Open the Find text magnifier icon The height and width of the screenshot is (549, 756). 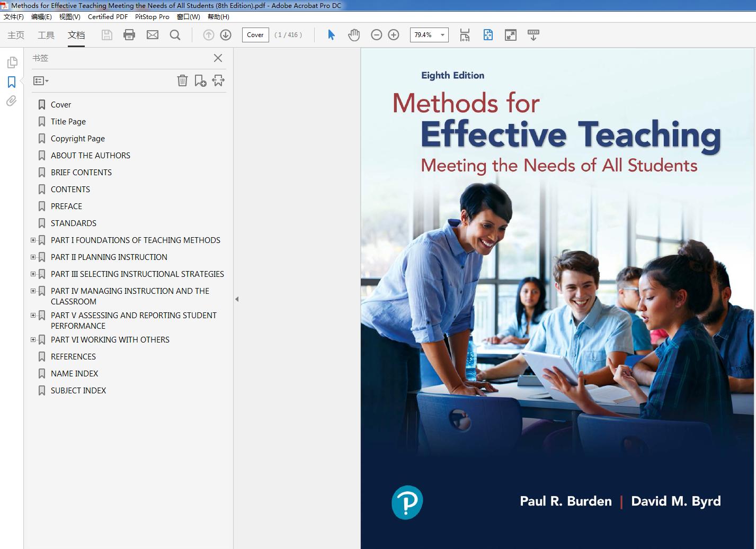tap(175, 35)
